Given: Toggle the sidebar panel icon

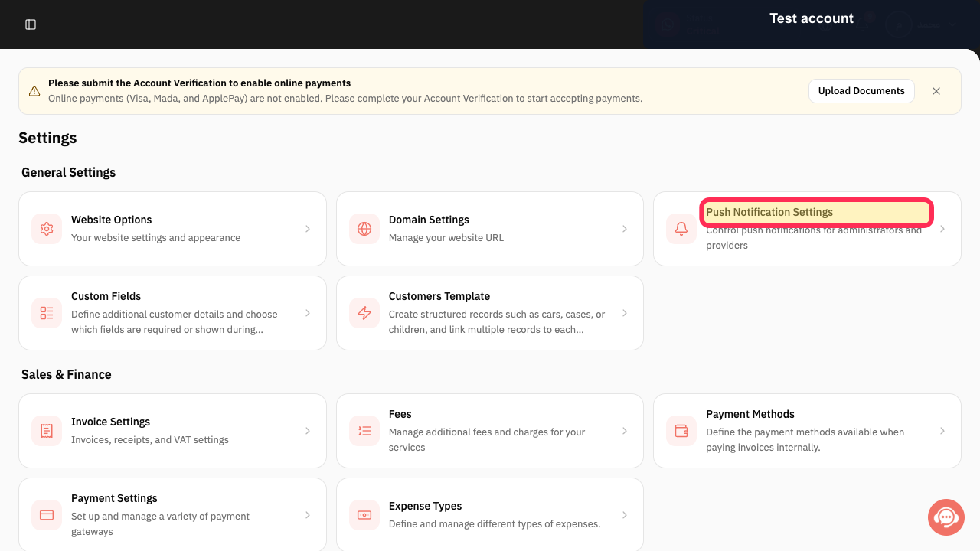Looking at the screenshot, I should pyautogui.click(x=31, y=24).
